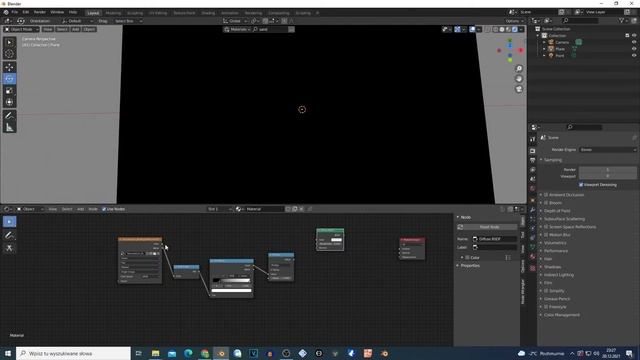Switch to the Modeling workspace tab
This screenshot has width=640, height=360.
click(113, 13)
